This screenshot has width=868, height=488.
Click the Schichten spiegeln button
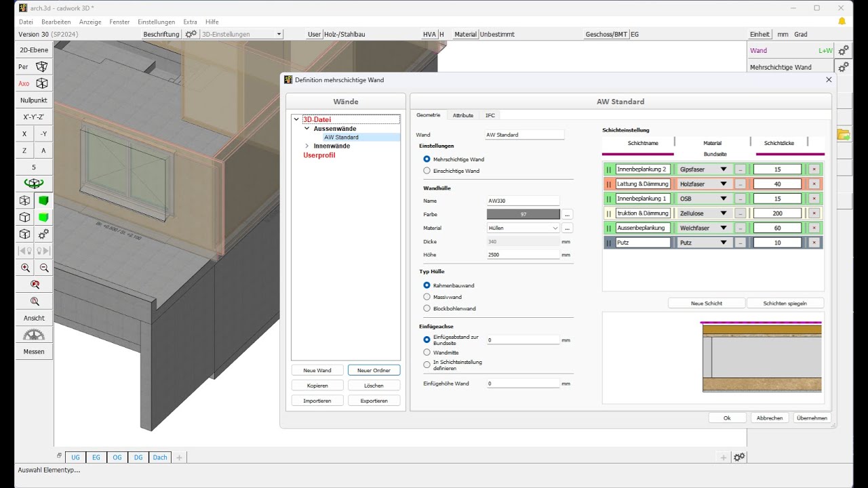coord(785,304)
